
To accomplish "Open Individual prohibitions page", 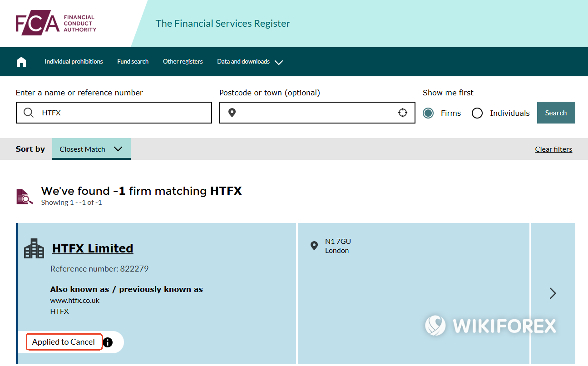I will 74,62.
